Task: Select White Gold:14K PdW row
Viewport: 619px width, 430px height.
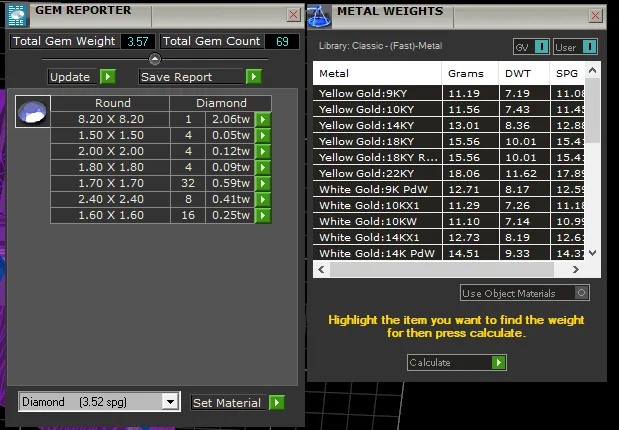Action: tap(448, 253)
